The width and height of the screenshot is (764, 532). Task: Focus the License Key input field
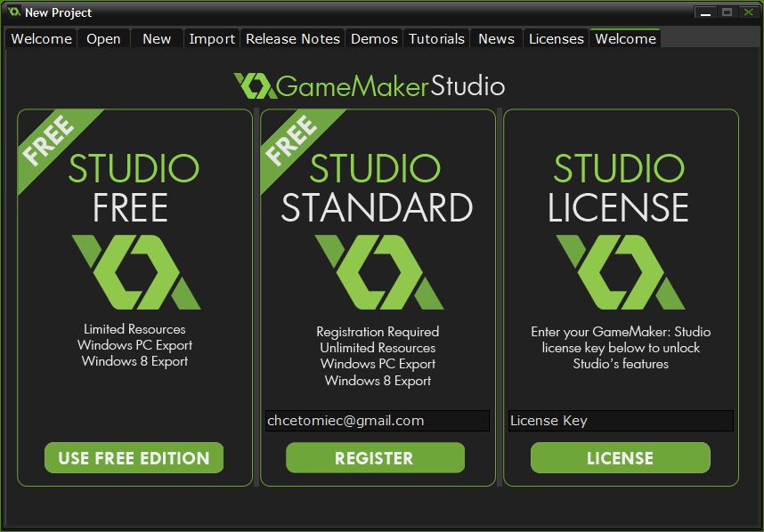point(621,421)
